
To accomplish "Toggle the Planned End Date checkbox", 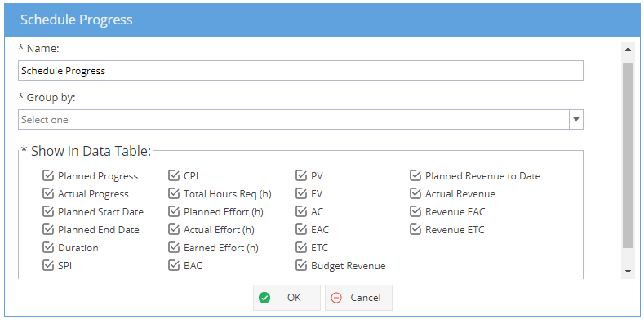I will click(48, 229).
